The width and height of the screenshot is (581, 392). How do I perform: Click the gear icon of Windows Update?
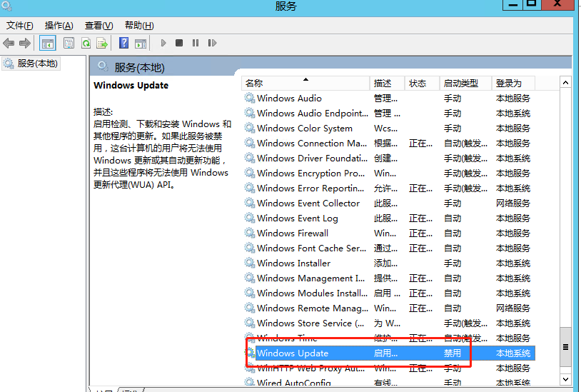(x=250, y=353)
